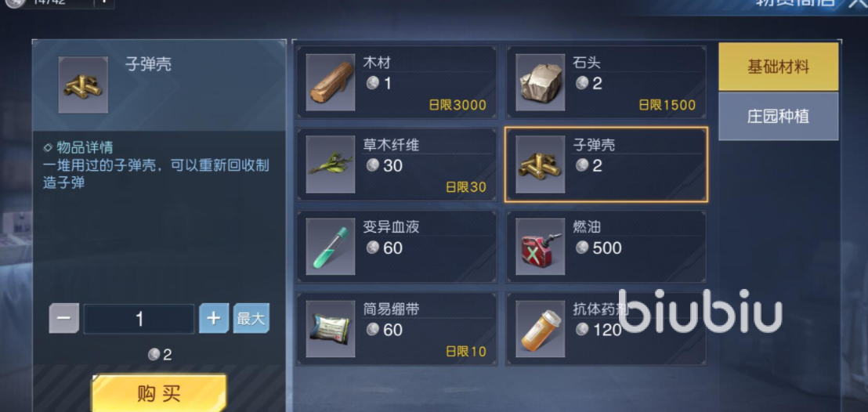
Task: Switch to the 庄园种植 manor planting tab
Action: 779,116
